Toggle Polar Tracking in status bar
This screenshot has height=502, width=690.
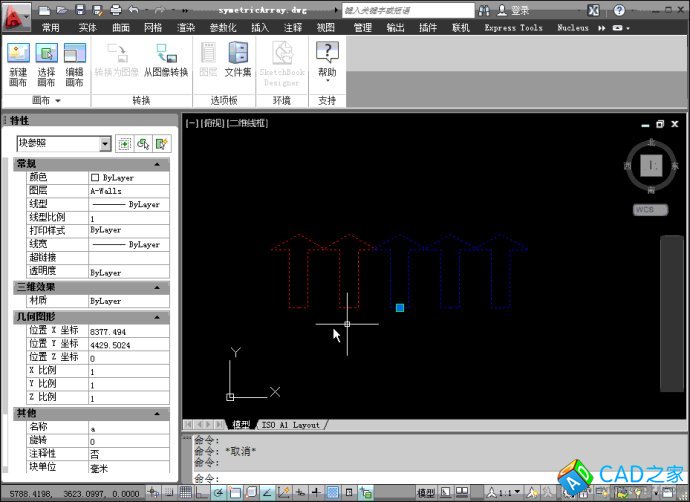tap(218, 493)
